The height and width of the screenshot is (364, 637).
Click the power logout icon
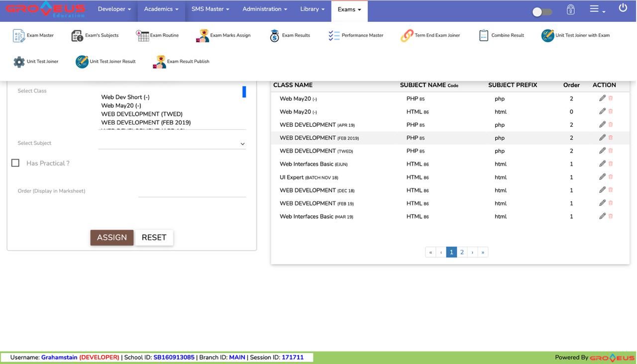[x=623, y=8]
